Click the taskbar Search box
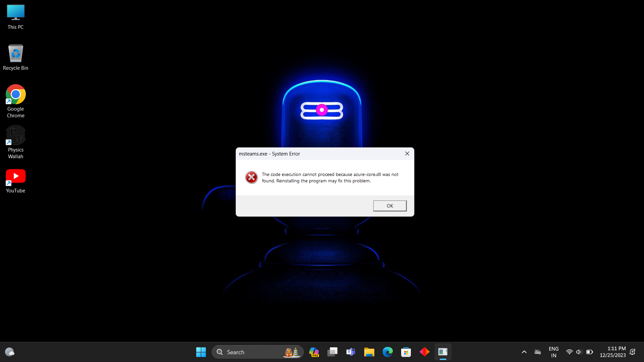The image size is (644, 362). pyautogui.click(x=258, y=352)
